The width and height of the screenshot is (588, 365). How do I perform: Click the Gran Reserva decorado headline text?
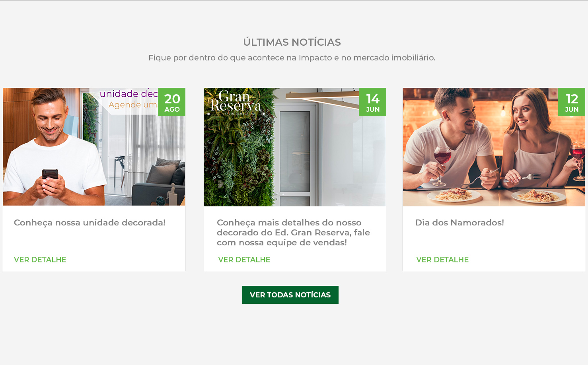293,233
